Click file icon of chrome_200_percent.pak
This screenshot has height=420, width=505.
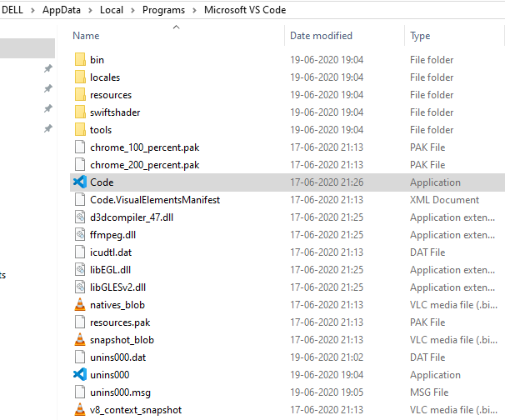[80, 165]
